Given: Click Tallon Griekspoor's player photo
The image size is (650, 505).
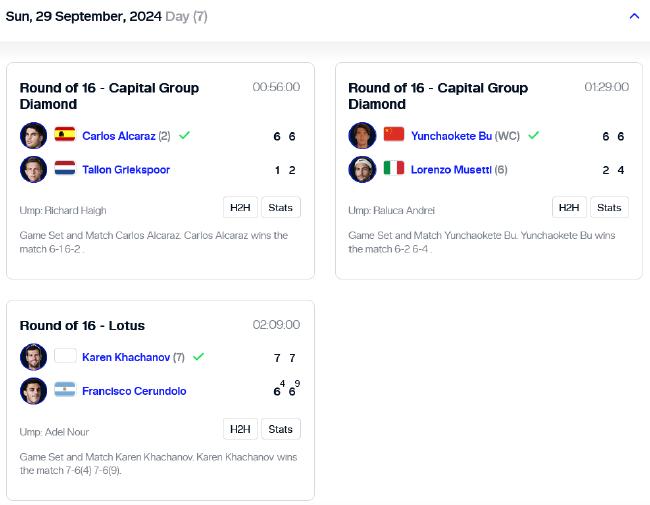Looking at the screenshot, I should (34, 169).
